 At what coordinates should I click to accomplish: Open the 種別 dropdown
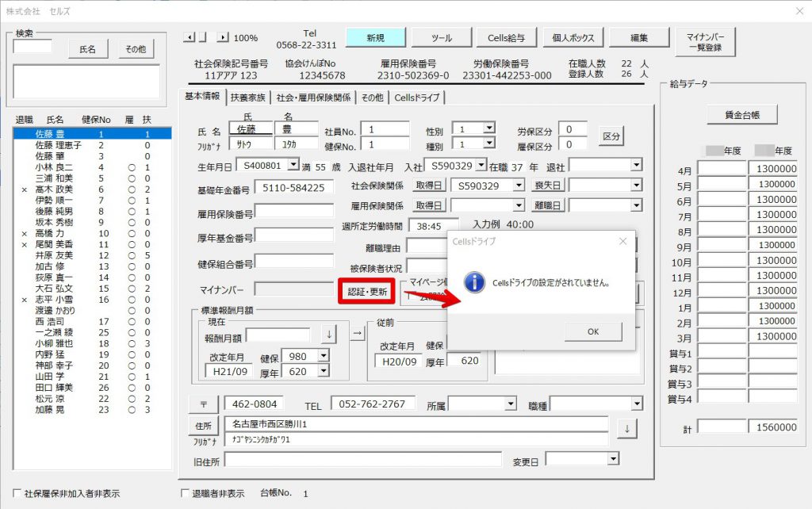(x=489, y=143)
